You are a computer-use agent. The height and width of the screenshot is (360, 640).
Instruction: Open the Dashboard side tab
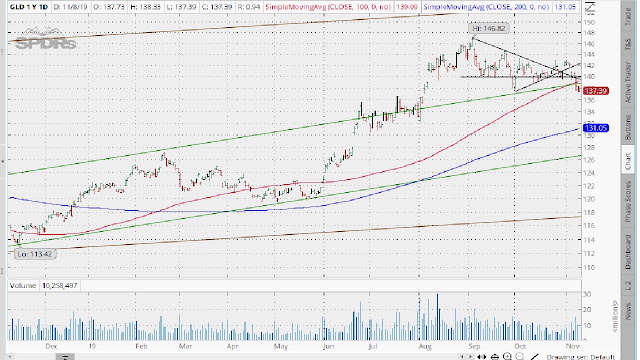click(628, 252)
